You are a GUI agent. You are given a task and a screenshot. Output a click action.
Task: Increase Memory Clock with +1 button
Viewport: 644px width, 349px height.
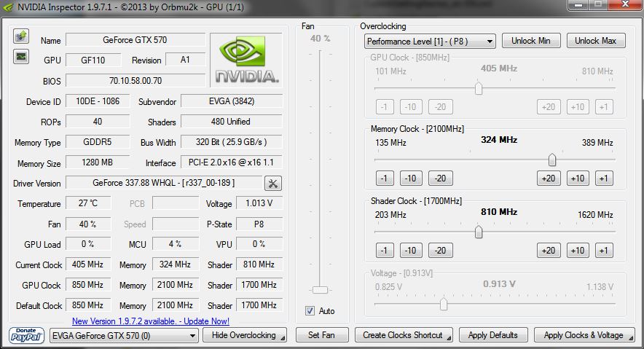pyautogui.click(x=603, y=179)
